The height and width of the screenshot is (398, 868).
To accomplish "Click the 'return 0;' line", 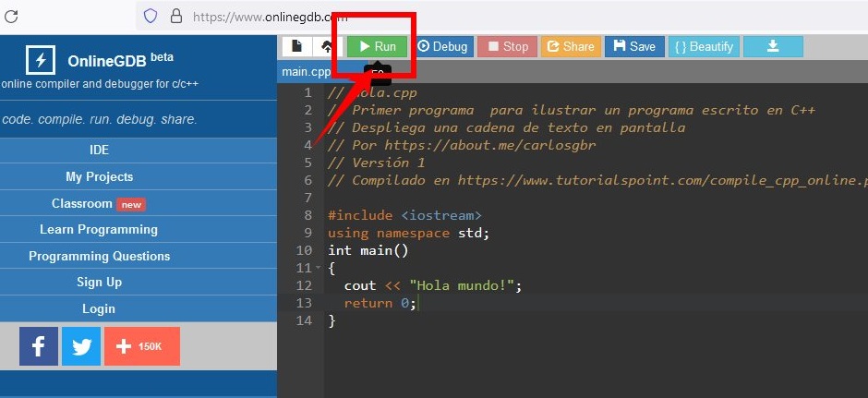I will pyautogui.click(x=380, y=303).
